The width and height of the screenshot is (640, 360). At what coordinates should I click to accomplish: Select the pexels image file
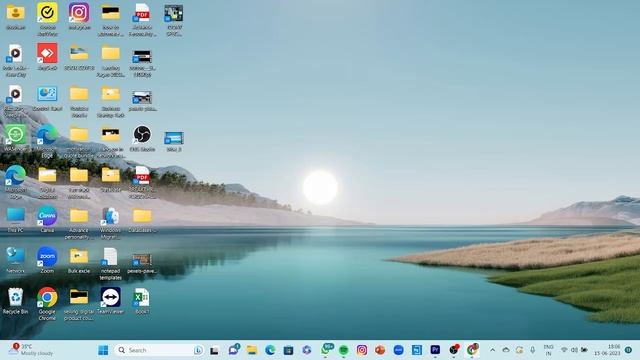click(x=142, y=259)
